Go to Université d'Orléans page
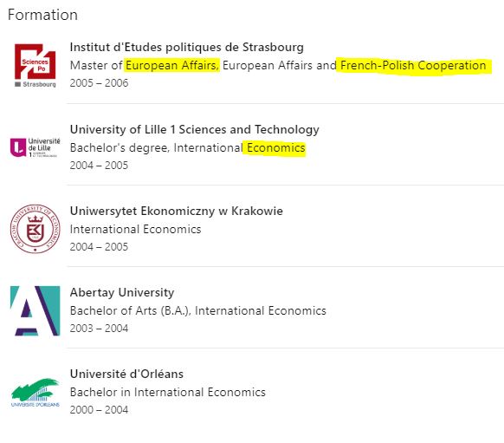 [x=126, y=374]
